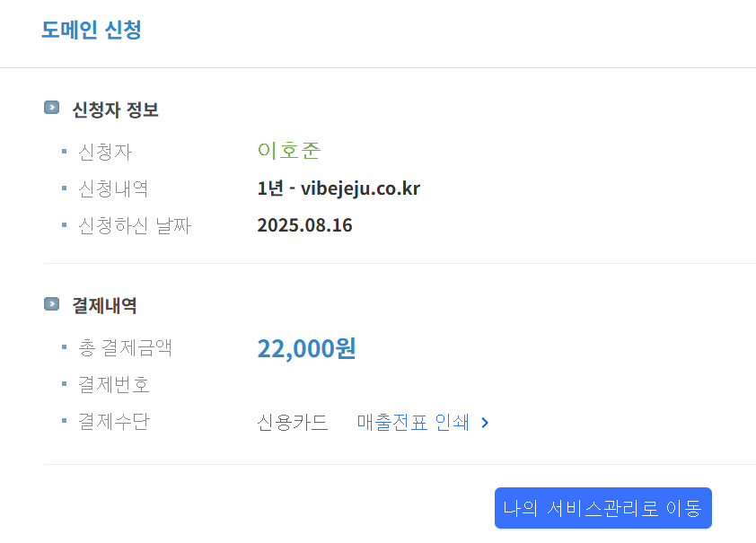Image resolution: width=756 pixels, height=543 pixels.
Task: Click the 결제수단 label
Action: pyautogui.click(x=114, y=422)
